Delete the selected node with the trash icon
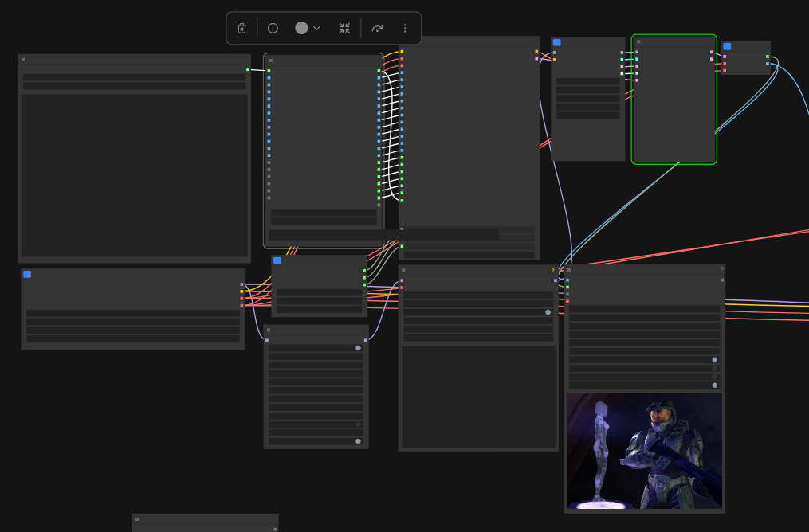This screenshot has height=532, width=809. point(242,29)
